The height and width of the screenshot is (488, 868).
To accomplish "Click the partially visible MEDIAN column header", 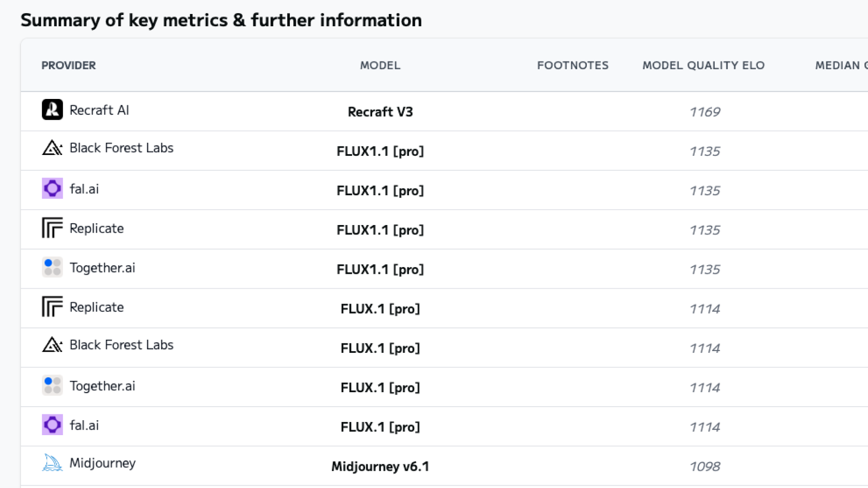I will [841, 66].
